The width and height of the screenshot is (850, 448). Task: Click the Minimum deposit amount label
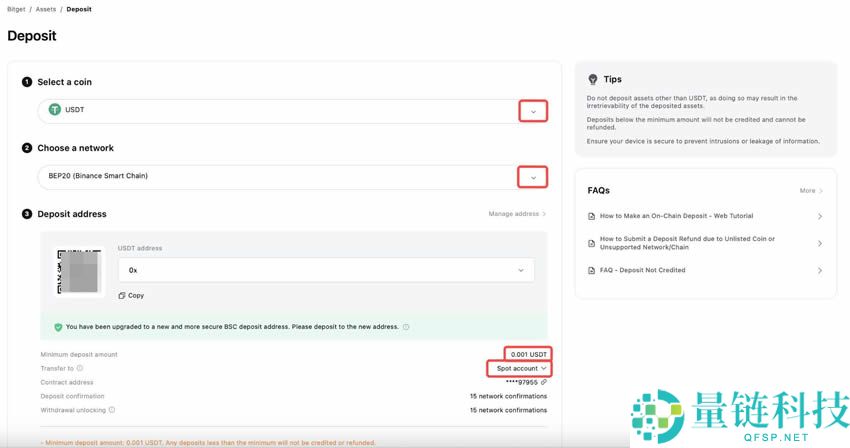point(79,355)
